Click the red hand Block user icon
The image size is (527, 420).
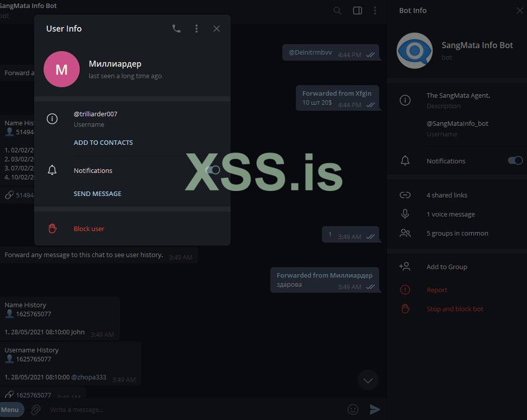click(53, 229)
